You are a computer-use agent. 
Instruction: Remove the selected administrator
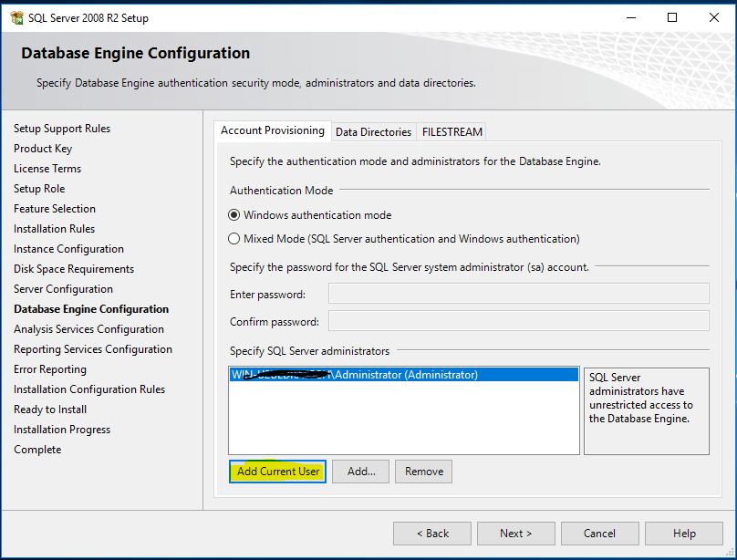tap(424, 472)
